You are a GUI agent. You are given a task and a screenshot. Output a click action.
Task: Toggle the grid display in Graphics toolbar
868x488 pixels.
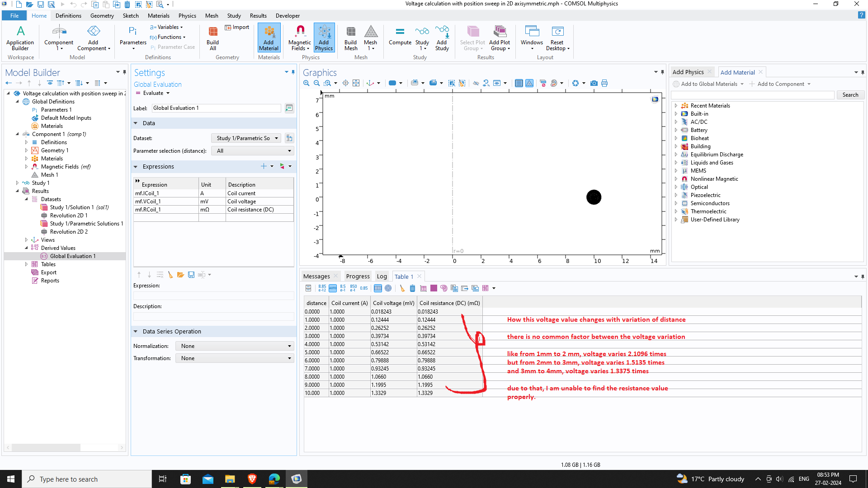pos(519,83)
